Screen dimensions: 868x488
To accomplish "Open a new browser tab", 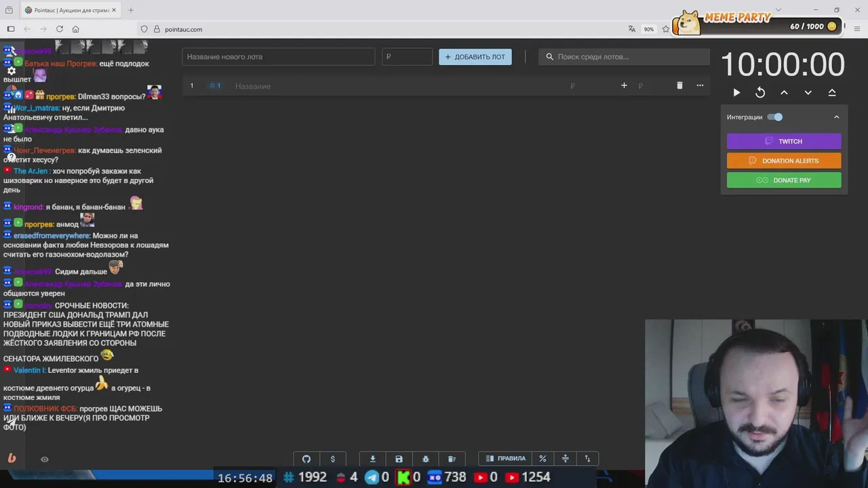I will tap(131, 10).
